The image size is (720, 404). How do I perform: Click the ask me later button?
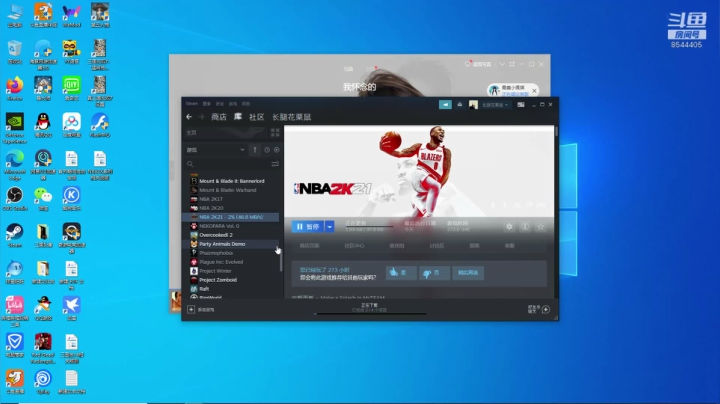(468, 273)
